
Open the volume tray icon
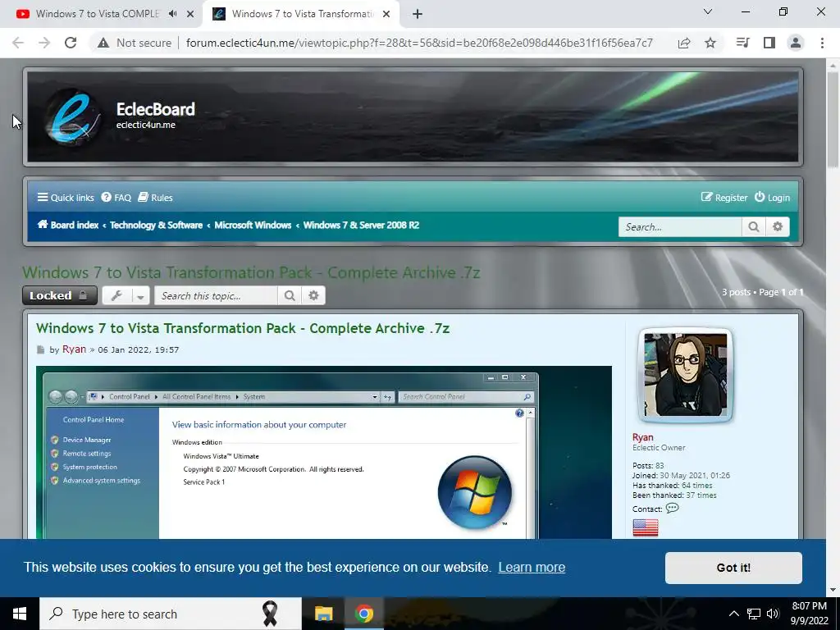point(772,614)
